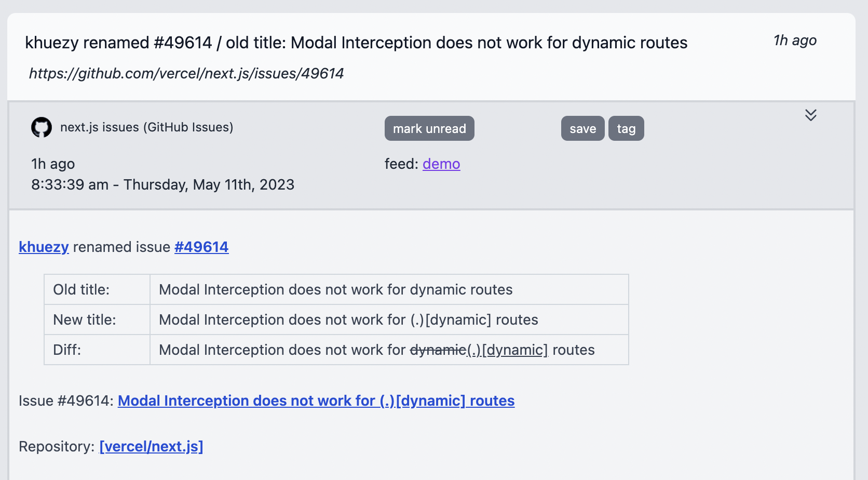868x480 pixels.
Task: Click the GitHub logo icon
Action: (x=42, y=127)
